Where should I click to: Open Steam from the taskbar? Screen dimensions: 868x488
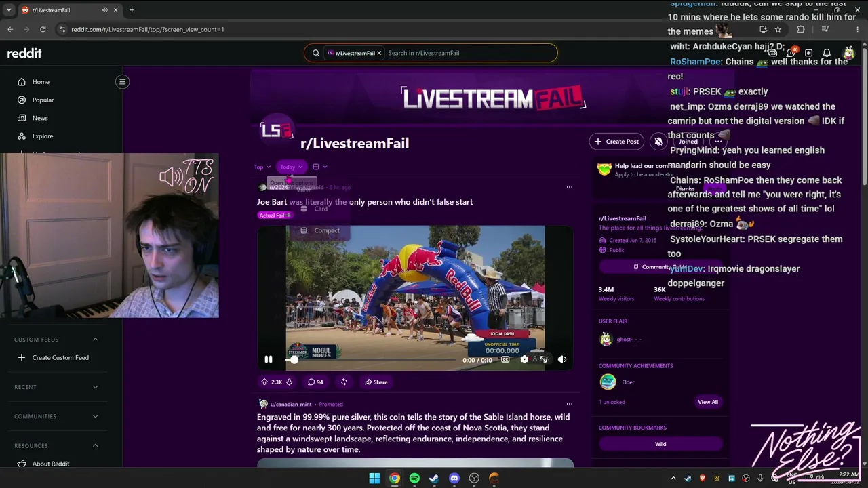pyautogui.click(x=434, y=479)
